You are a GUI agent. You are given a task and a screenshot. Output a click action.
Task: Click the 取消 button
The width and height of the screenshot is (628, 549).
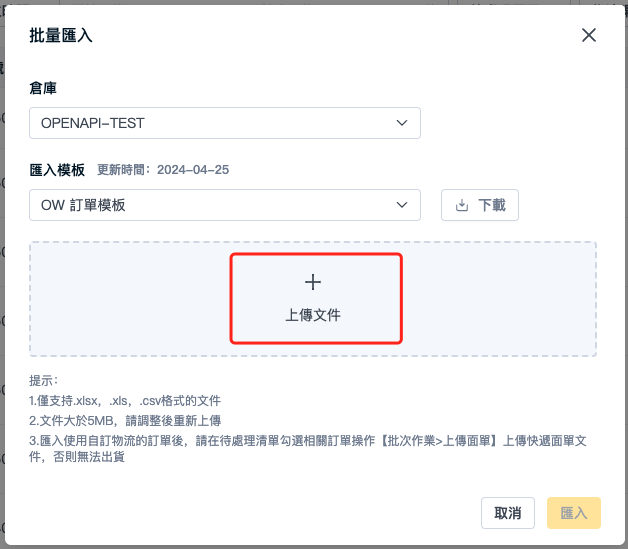point(508,513)
